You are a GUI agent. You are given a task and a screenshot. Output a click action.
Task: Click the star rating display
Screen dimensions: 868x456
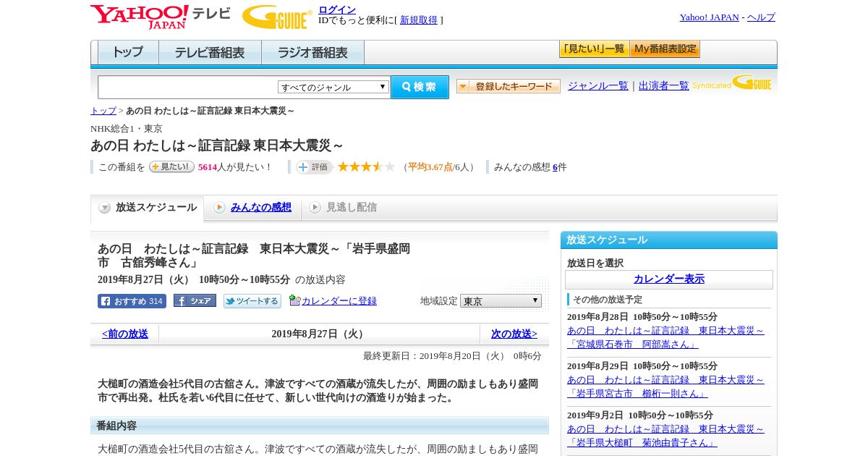click(366, 167)
